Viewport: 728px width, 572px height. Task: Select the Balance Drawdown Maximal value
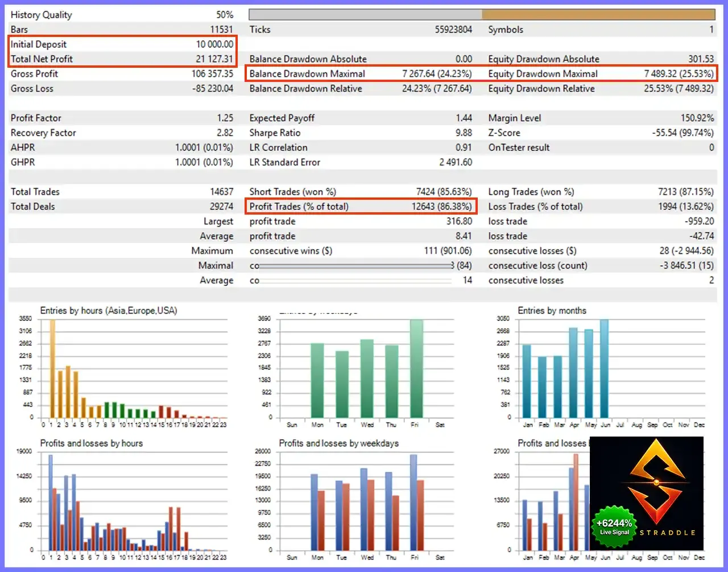coord(437,74)
